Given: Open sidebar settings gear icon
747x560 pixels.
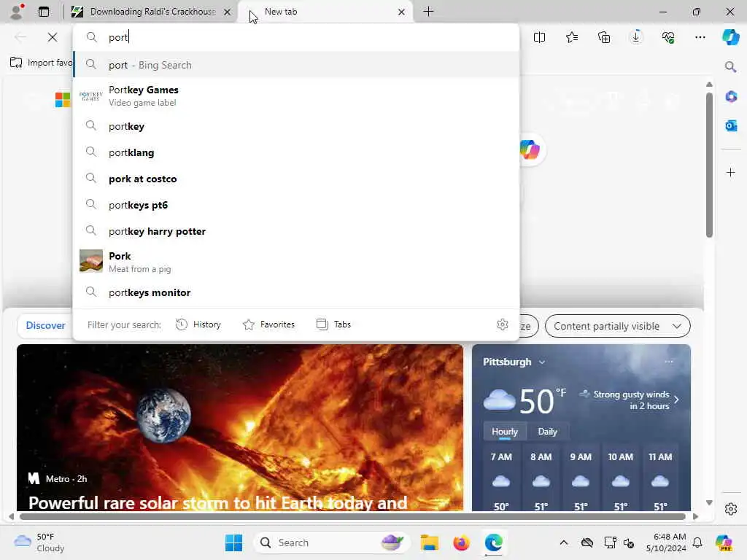Looking at the screenshot, I should coord(731,509).
